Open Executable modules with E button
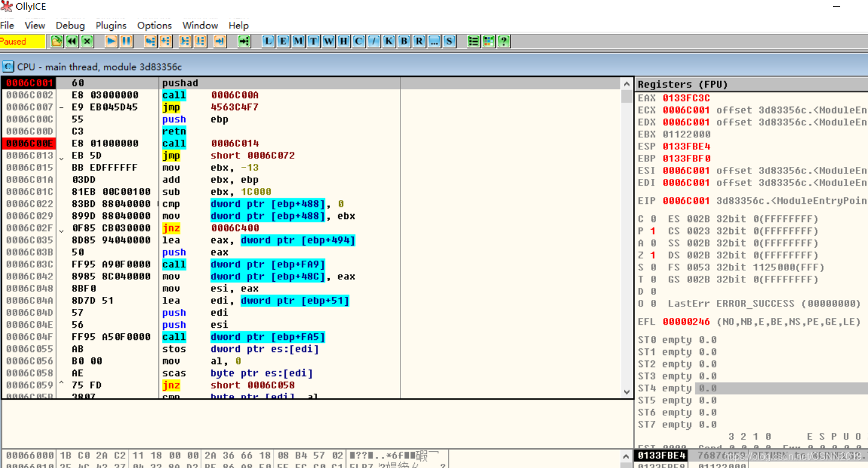 [283, 41]
